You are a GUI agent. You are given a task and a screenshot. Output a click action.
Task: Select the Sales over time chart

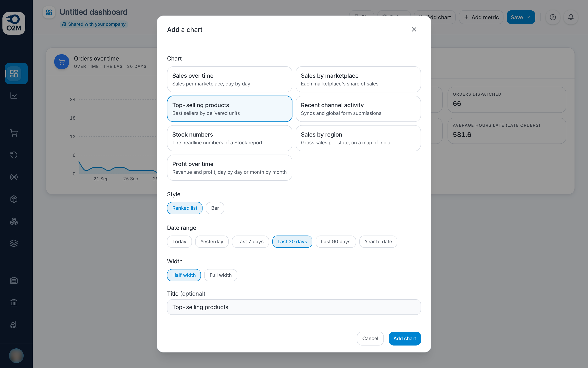tap(230, 79)
